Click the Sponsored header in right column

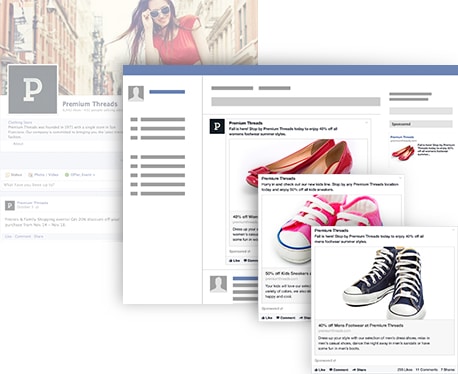421,124
